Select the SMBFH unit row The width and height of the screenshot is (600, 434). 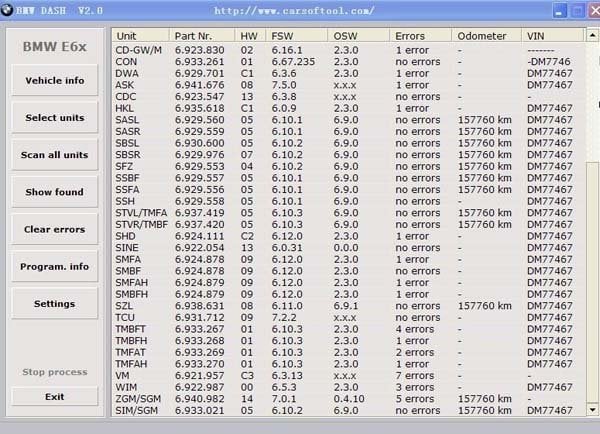[x=348, y=294]
